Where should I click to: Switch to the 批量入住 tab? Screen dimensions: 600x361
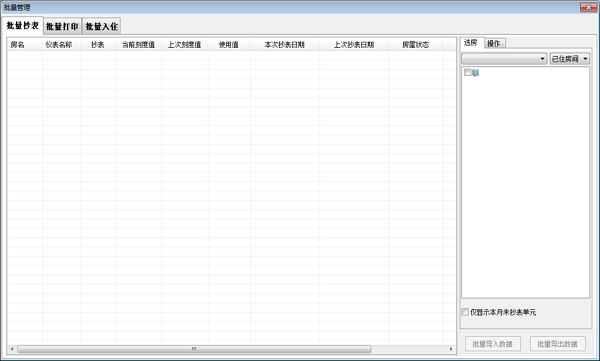tap(101, 26)
